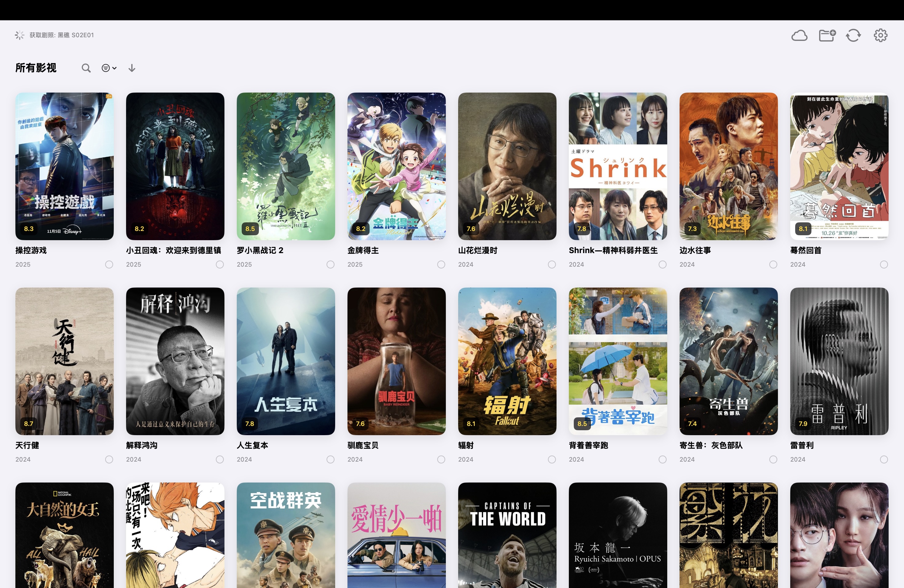Open the 驯鹿宝贝 poster

(397, 361)
